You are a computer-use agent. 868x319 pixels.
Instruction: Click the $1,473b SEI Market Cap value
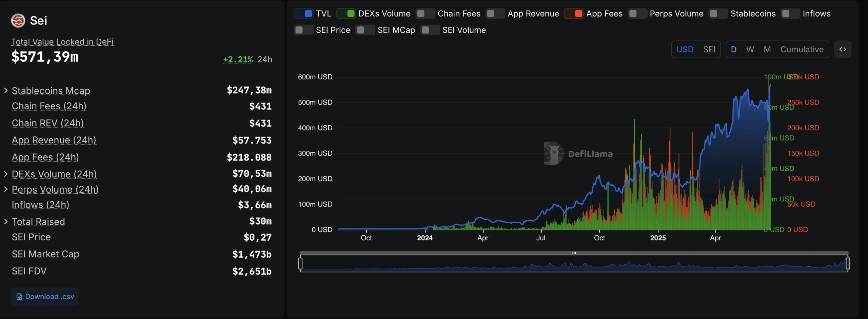pyautogui.click(x=252, y=254)
